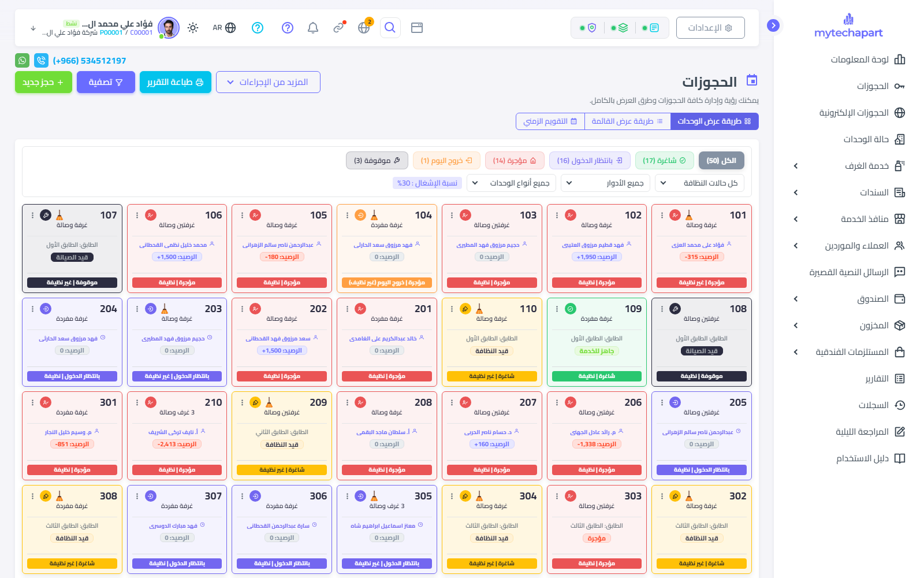Toggle the message status indicator
Image resolution: width=924 pixels, height=578 pixels.
click(x=651, y=28)
